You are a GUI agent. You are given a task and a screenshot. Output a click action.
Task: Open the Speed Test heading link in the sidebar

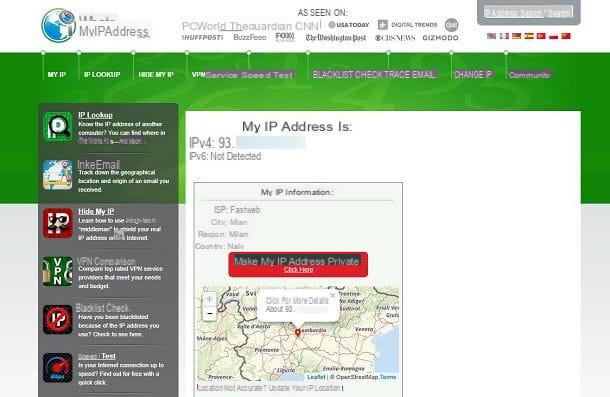[x=96, y=356]
